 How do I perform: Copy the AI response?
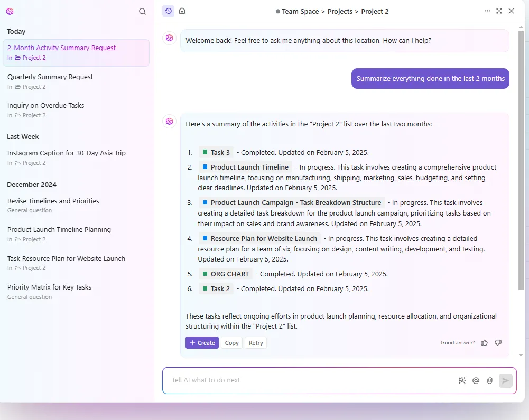(x=232, y=343)
